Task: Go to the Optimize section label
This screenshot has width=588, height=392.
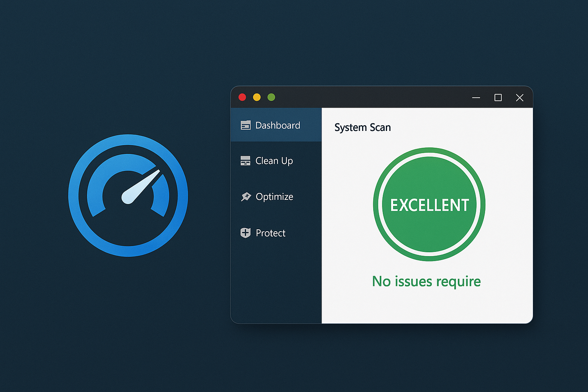Action: coord(274,197)
